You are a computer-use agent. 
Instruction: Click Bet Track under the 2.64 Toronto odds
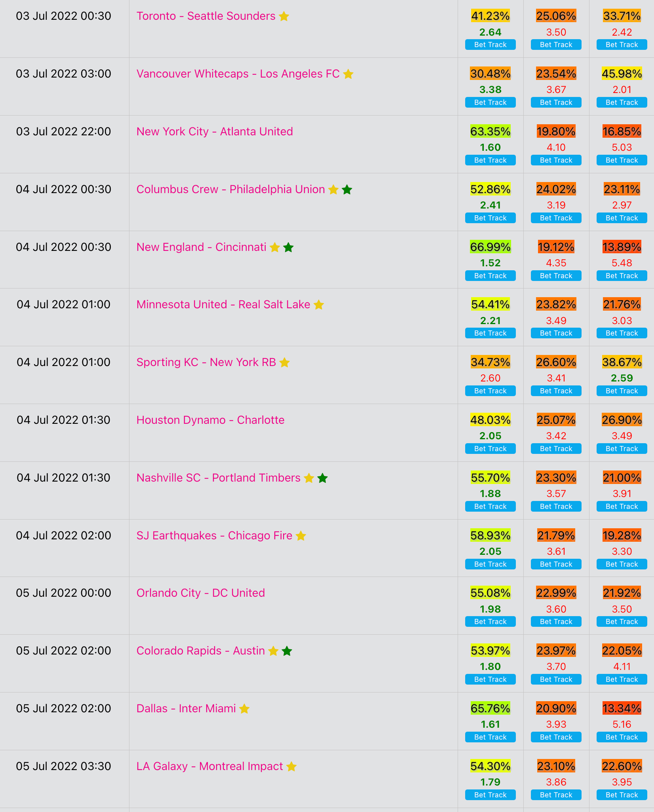click(x=490, y=45)
